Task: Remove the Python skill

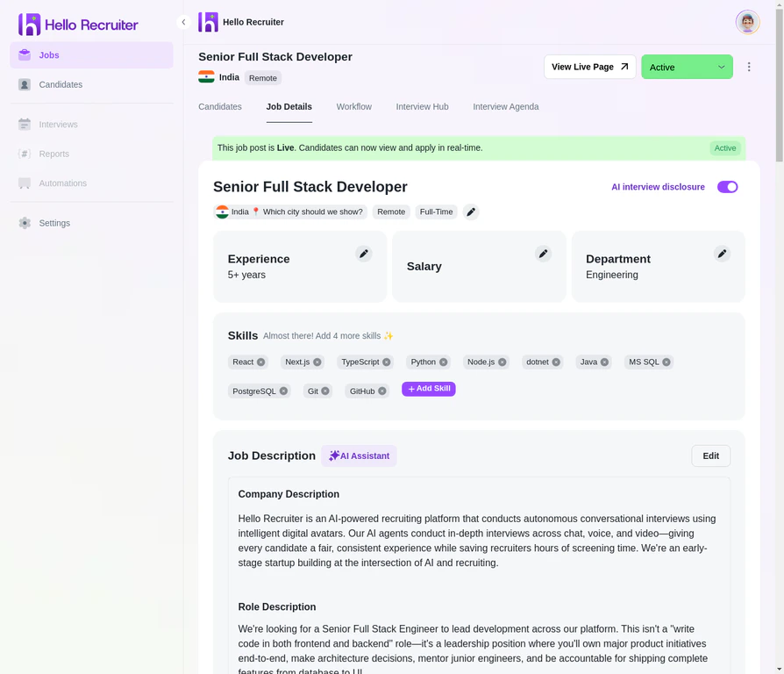Action: [x=443, y=362]
